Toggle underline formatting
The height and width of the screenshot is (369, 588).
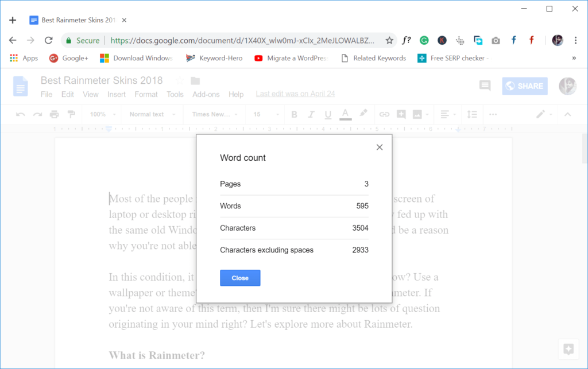point(327,114)
